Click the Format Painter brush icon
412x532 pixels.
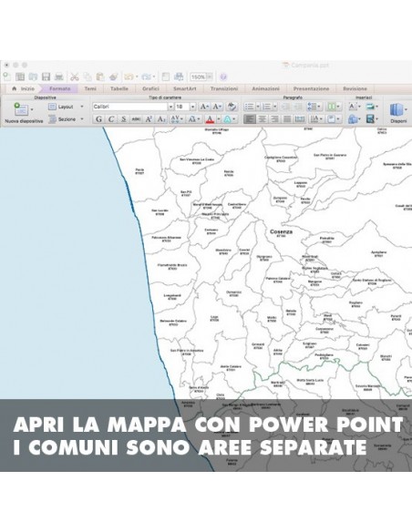113,77
